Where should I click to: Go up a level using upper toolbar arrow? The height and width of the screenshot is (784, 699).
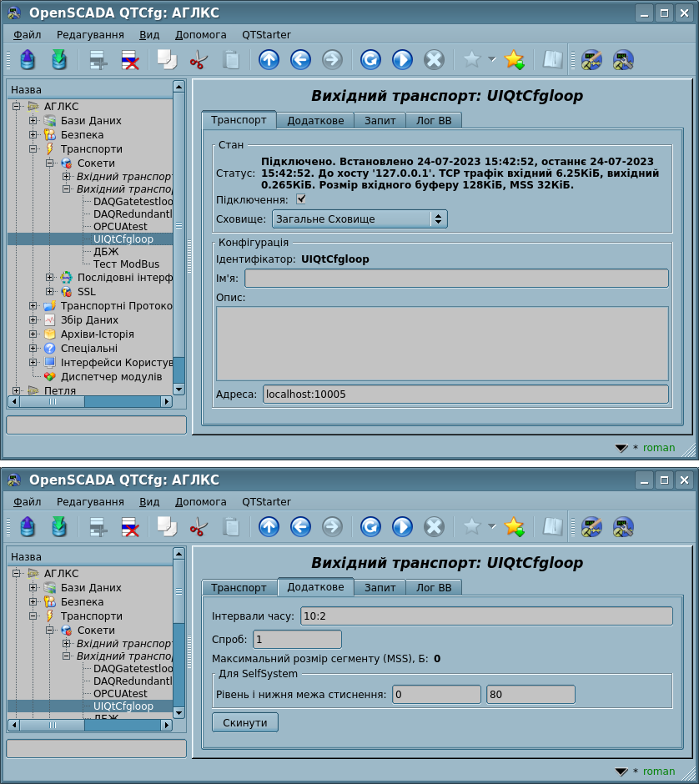coord(269,60)
